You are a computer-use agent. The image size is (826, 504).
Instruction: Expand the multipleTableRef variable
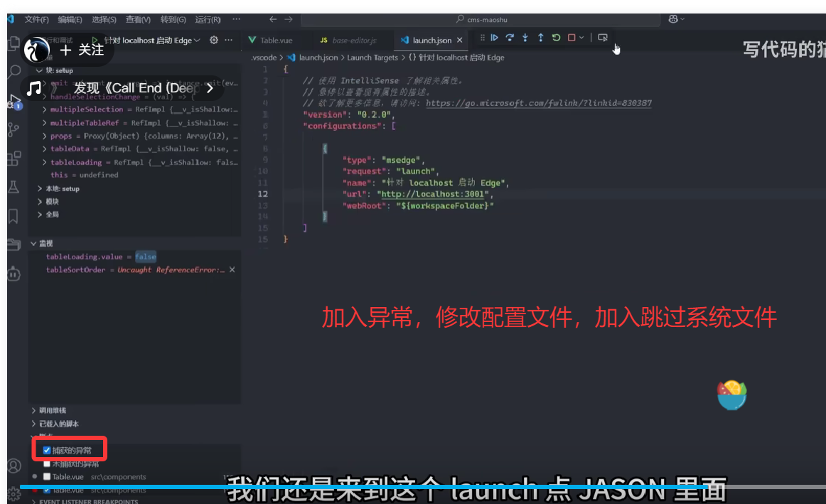click(x=44, y=123)
